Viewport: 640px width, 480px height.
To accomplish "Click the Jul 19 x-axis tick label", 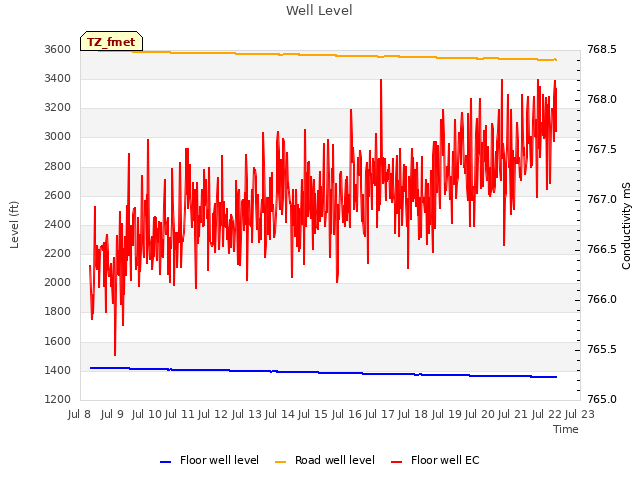I will pyautogui.click(x=447, y=414).
